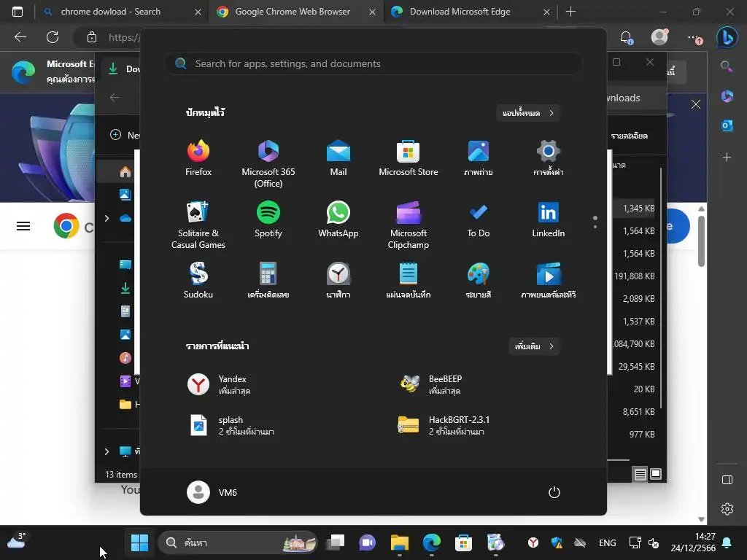Open Edge Settings and more menu
This screenshot has height=560, width=747.
694,37
